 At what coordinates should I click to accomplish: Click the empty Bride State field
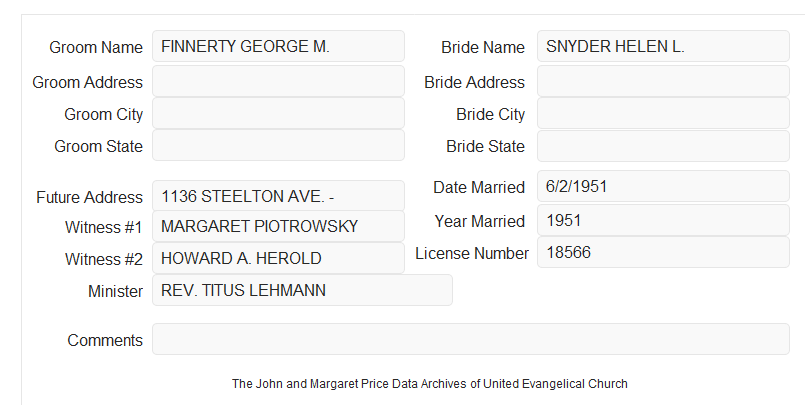click(663, 146)
